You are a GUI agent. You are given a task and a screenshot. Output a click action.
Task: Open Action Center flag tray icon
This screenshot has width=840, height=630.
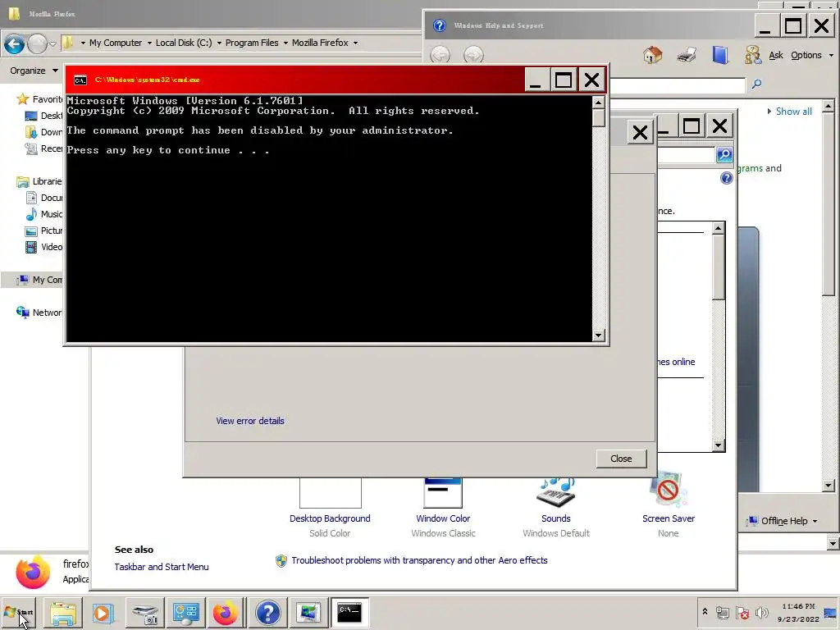(x=742, y=612)
